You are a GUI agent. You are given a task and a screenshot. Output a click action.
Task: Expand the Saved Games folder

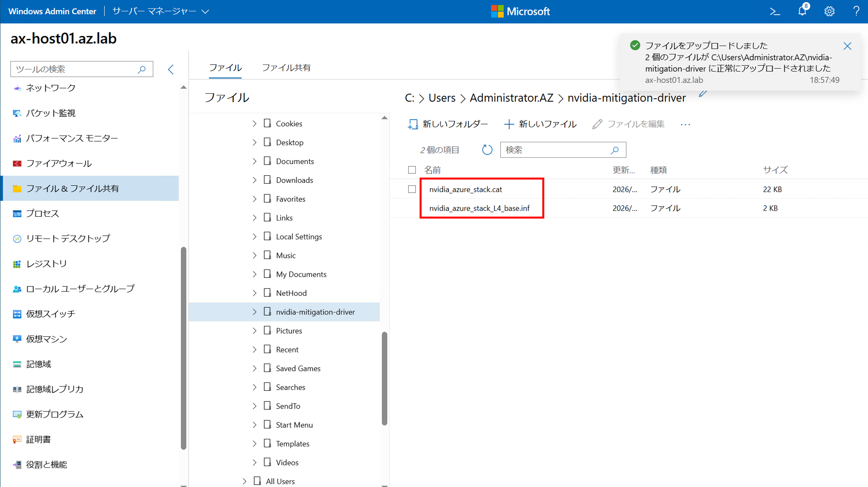(254, 368)
